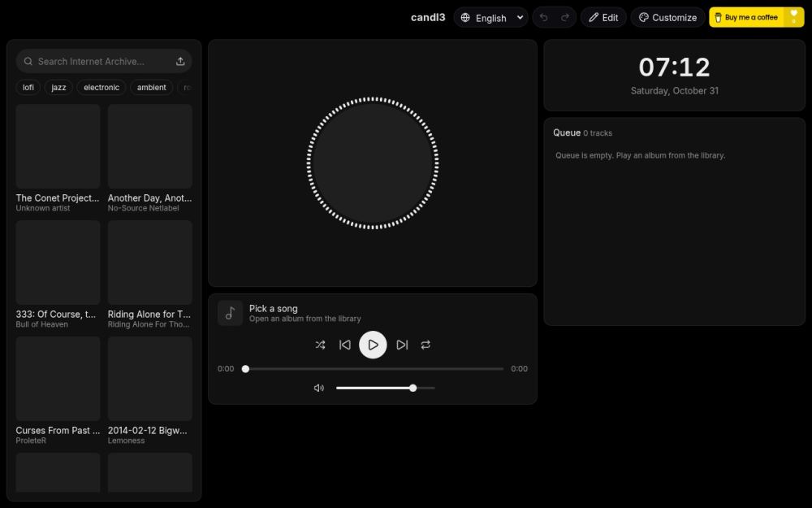Mute audio with the speaker icon
The width and height of the screenshot is (812, 508).
tap(319, 388)
